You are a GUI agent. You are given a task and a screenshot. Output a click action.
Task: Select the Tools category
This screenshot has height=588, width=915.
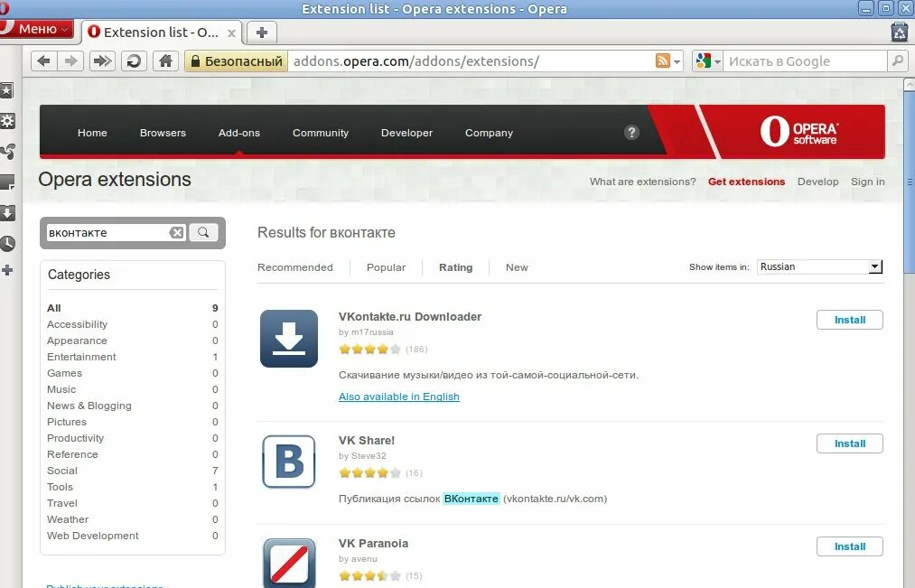tap(61, 487)
